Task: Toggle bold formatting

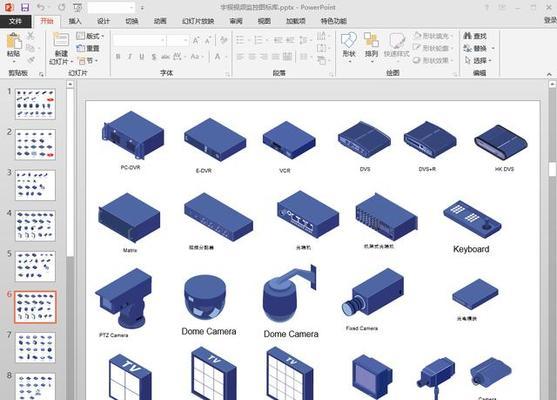Action: point(118,56)
